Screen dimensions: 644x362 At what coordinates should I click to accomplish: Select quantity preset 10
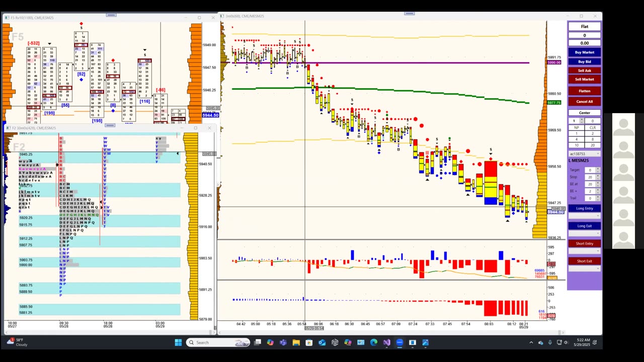point(576,145)
